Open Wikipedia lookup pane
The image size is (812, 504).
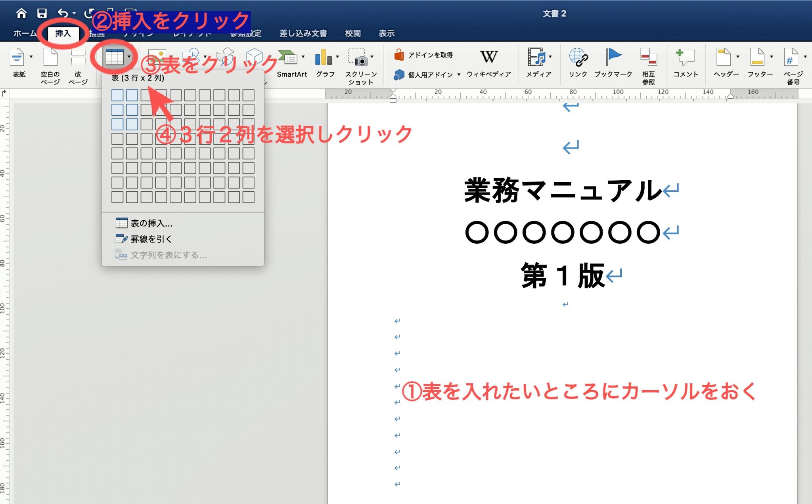[x=489, y=63]
